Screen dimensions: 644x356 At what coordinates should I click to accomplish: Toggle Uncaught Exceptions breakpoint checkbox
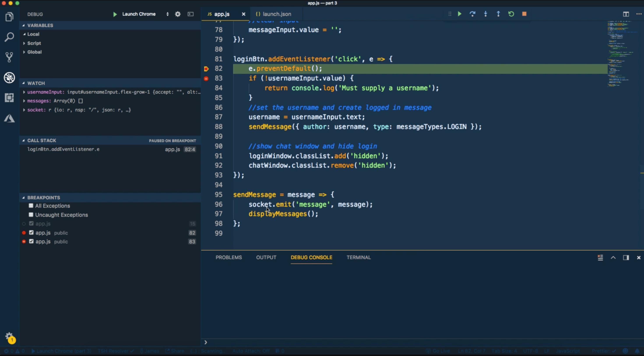coord(31,215)
